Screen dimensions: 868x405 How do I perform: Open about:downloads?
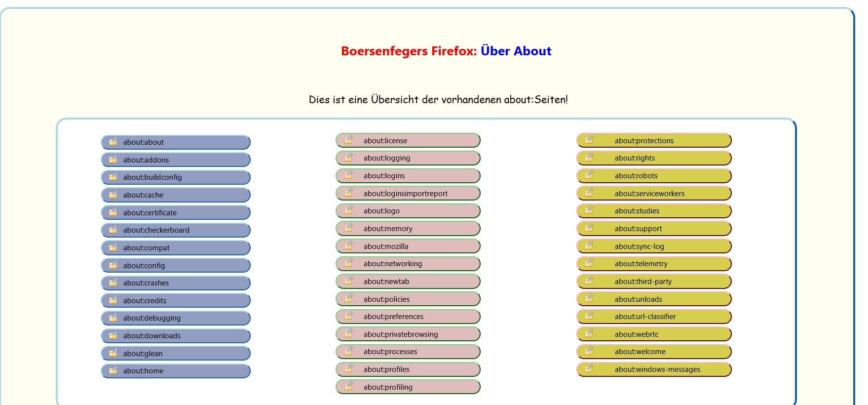(x=176, y=336)
